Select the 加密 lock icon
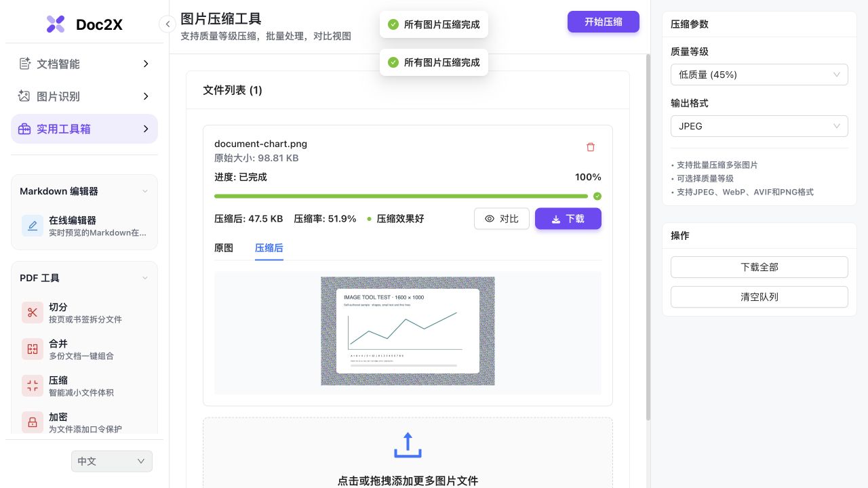This screenshot has height=488, width=868. [x=33, y=422]
